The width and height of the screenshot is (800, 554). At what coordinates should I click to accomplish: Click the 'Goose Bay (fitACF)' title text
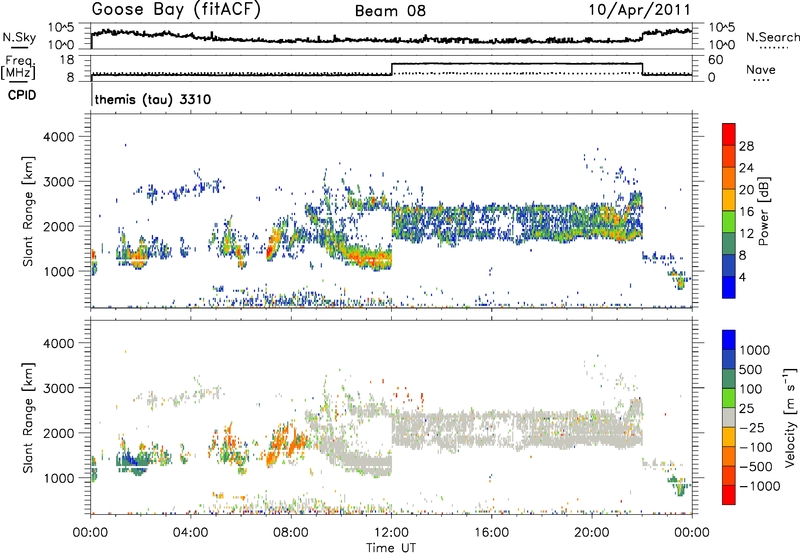176,10
